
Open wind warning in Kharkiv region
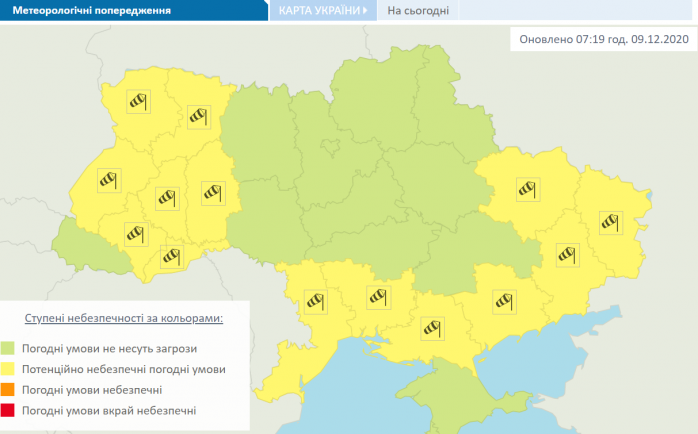[x=526, y=188]
